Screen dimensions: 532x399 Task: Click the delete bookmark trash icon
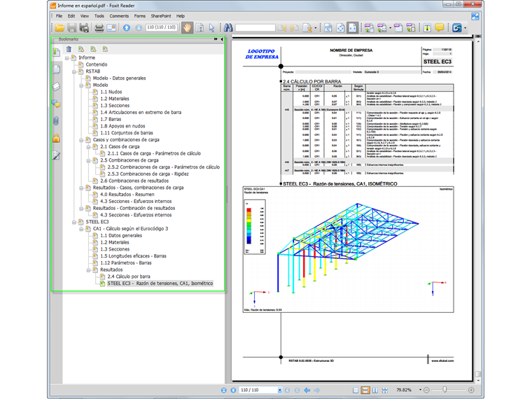[x=69, y=49]
